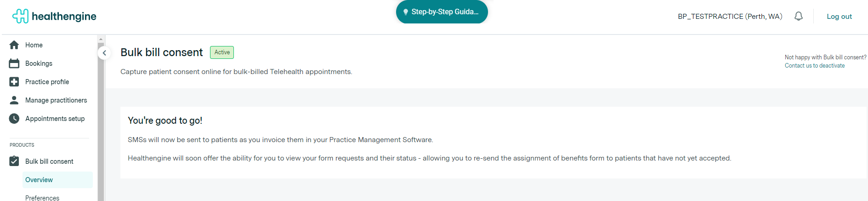Click the Bookings calendar icon
868x201 pixels.
[14, 63]
